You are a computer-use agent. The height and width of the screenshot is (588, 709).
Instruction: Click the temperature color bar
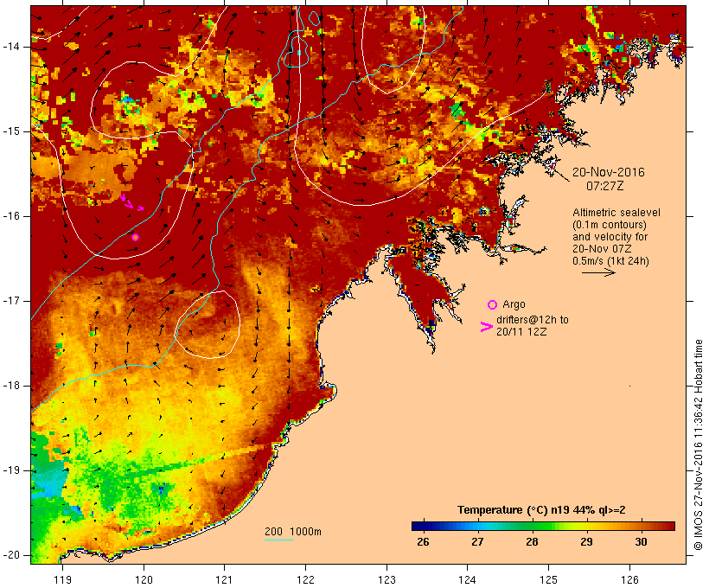[x=543, y=526]
